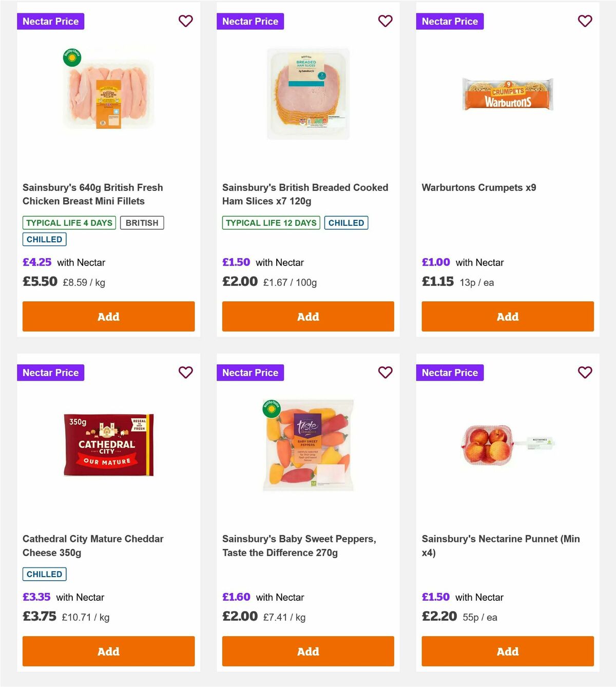Click the heart icon on Warburtons Crumpets
Viewport: 616px width, 687px height.
(x=584, y=21)
